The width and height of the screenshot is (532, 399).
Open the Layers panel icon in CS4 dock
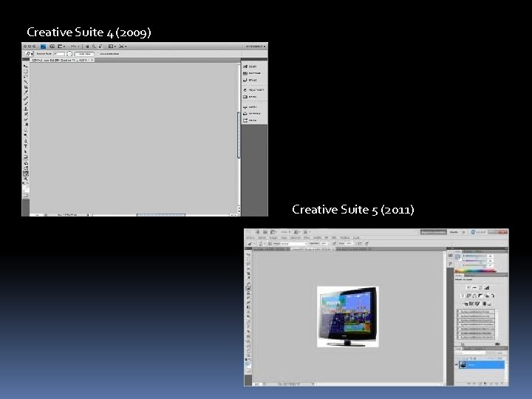click(x=245, y=107)
